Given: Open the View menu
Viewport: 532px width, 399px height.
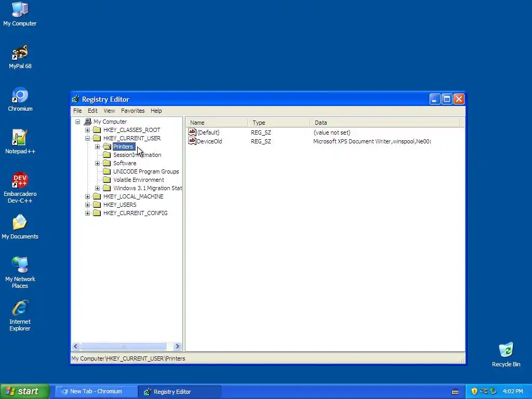Looking at the screenshot, I should (109, 111).
